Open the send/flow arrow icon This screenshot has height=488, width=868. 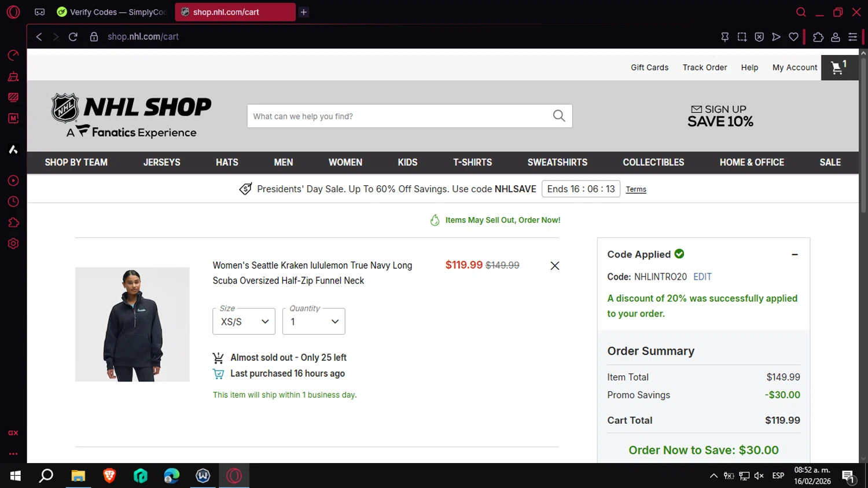[776, 37]
